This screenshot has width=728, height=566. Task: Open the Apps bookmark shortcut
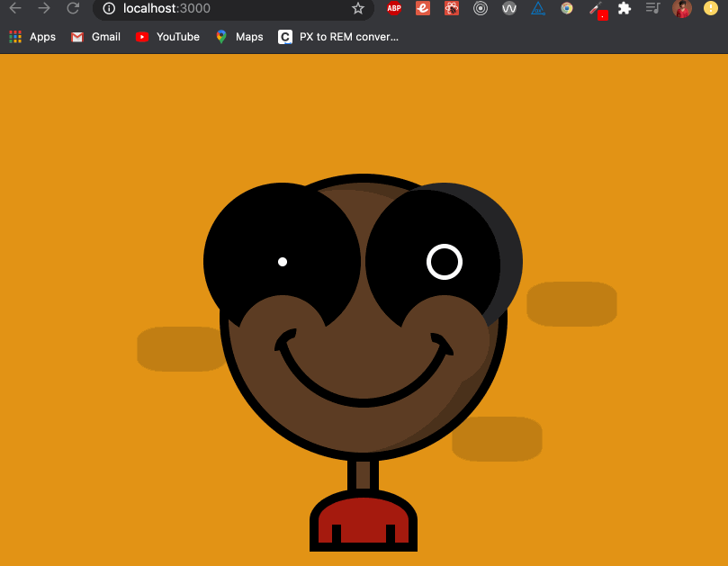32,37
